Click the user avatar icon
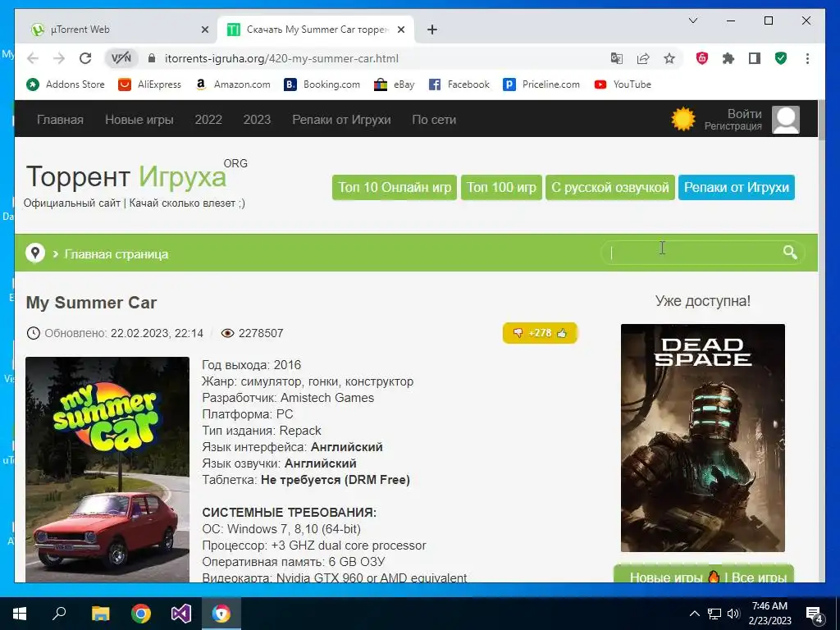 [x=785, y=120]
